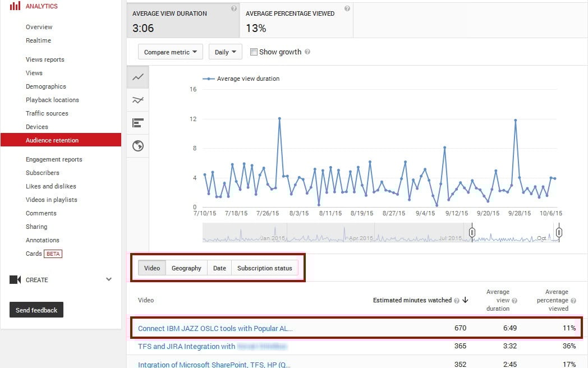Image resolution: width=588 pixels, height=368 pixels.
Task: Select the line chart view icon
Action: pos(138,77)
